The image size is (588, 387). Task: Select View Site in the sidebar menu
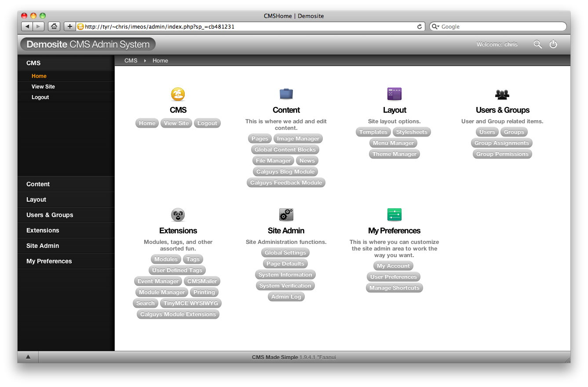pyautogui.click(x=66, y=87)
